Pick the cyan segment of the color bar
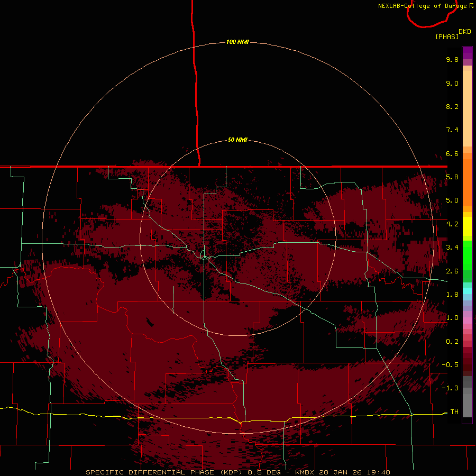 point(467,290)
